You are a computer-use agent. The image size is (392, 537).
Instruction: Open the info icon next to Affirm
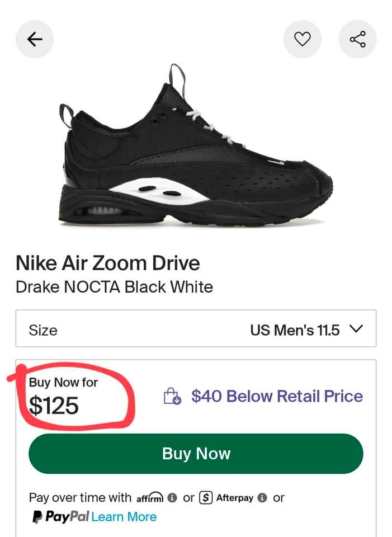[173, 497]
